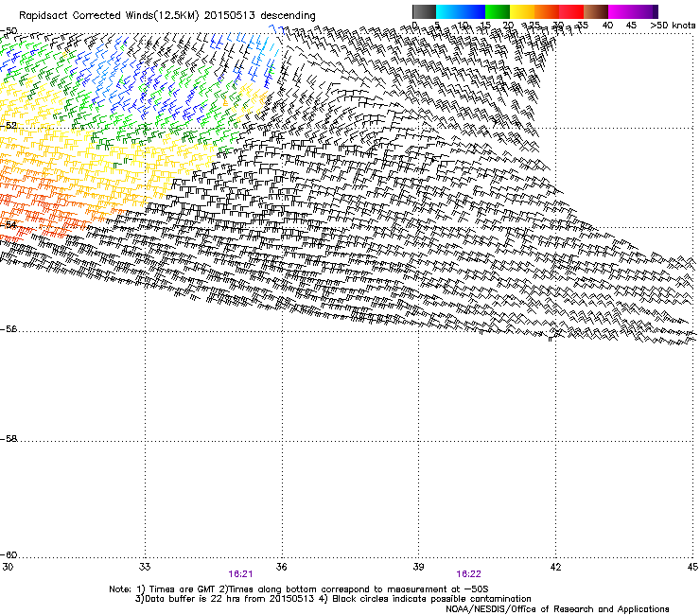Viewport: 700px width, 615px height.
Task: Click the "-52" latitude label
Action: [9, 126]
